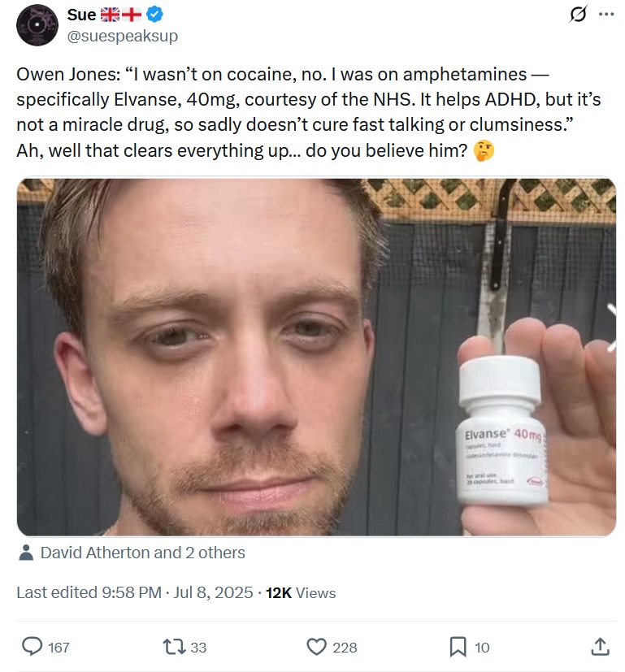The width and height of the screenshot is (625, 672).
Task: View edit history via Last edited timestamp
Action: pos(89,592)
